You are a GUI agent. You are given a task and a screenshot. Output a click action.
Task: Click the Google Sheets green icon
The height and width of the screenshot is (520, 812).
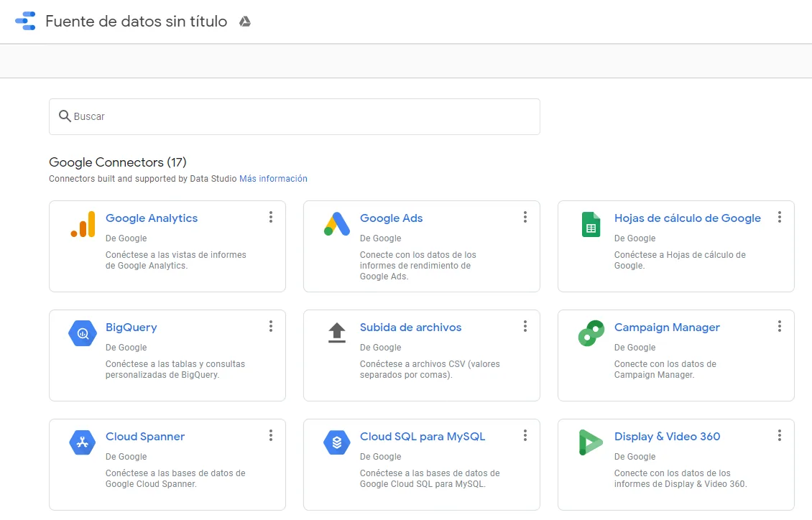tap(591, 225)
